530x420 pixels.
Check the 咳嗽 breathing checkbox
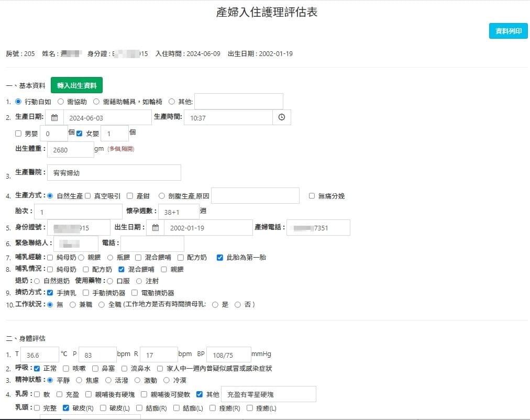point(65,369)
